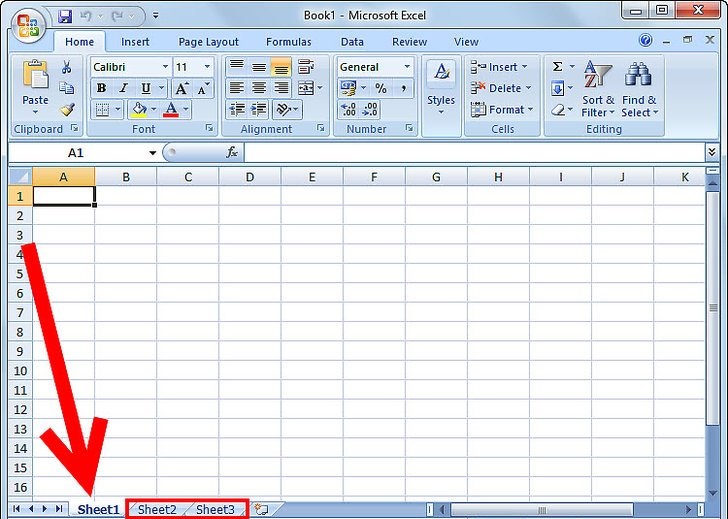Toggle the highlighted Bottom Align button

pyautogui.click(x=281, y=67)
